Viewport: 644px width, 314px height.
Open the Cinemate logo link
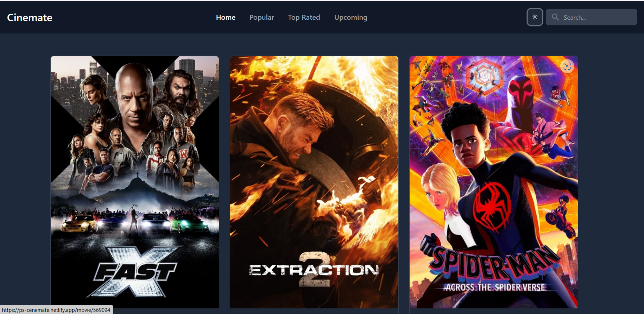(30, 18)
